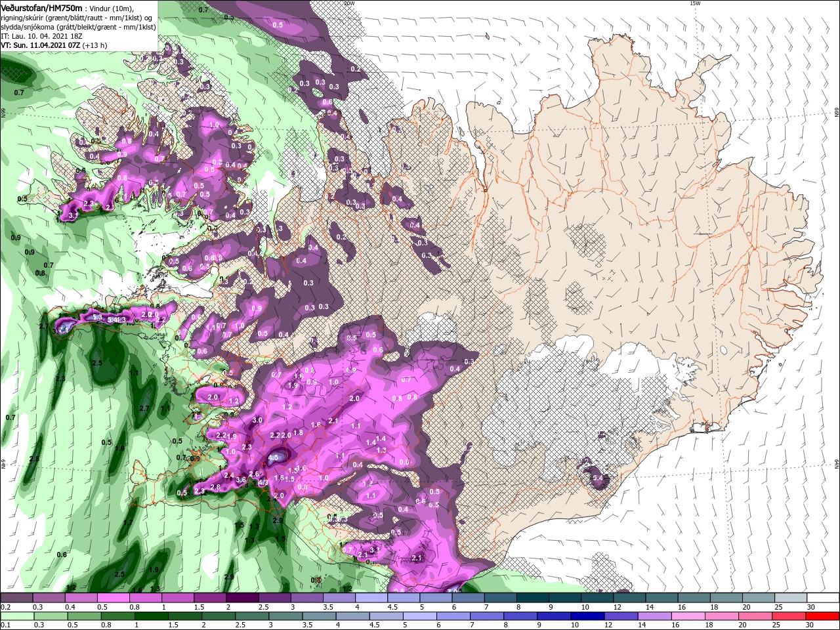Pick the dark plum 0.2 swatch in snow legend
This screenshot has width=840, height=630.
[16, 598]
